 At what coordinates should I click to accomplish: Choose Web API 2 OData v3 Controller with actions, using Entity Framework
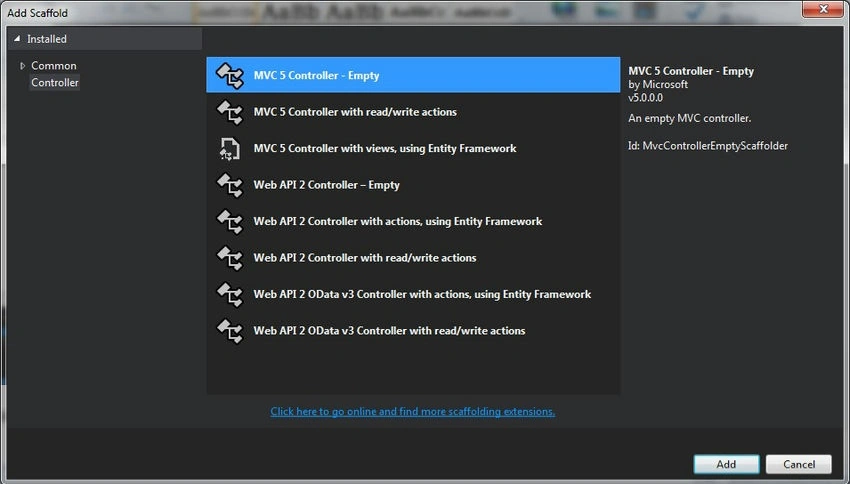[413, 294]
